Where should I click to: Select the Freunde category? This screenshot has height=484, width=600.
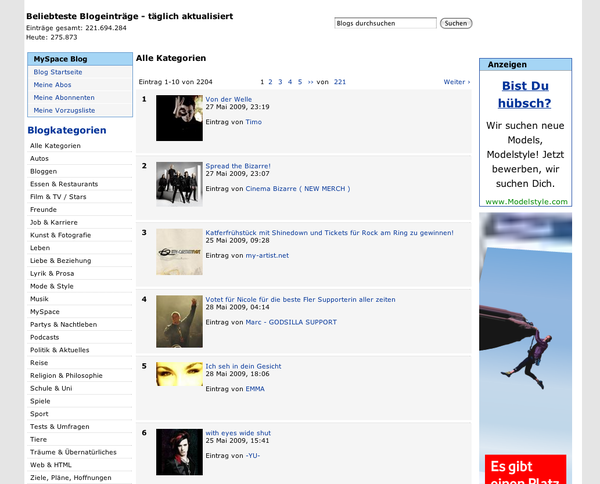coord(43,210)
